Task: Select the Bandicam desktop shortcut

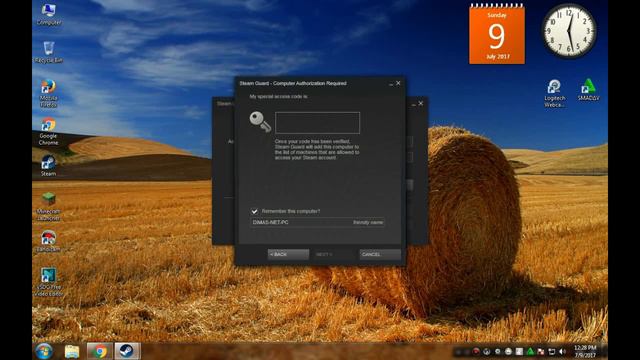Action: point(48,241)
